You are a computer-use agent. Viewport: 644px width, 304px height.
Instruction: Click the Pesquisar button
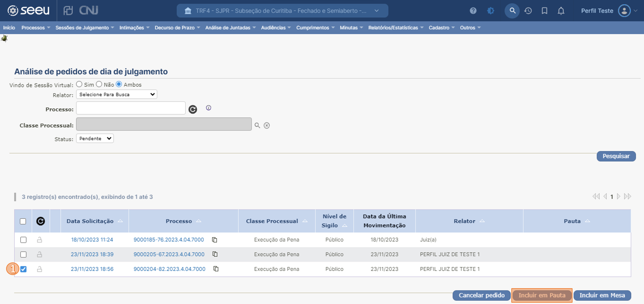tap(616, 156)
